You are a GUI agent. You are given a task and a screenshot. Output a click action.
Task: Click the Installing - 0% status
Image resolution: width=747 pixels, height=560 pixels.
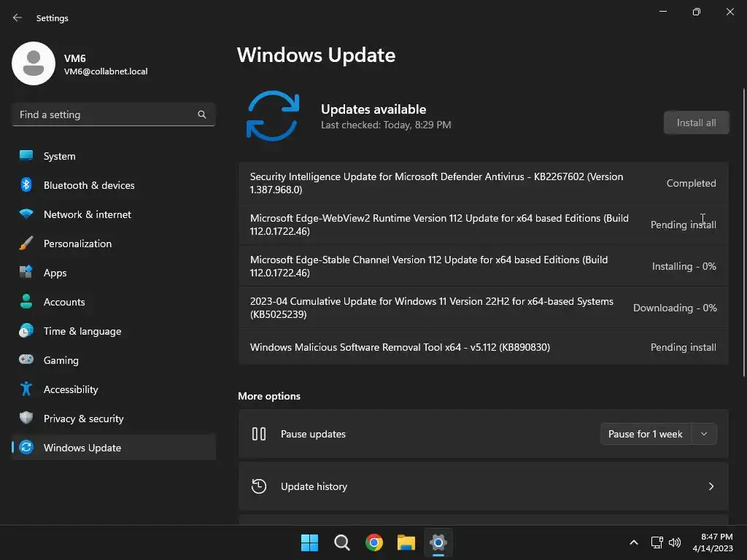click(x=684, y=266)
